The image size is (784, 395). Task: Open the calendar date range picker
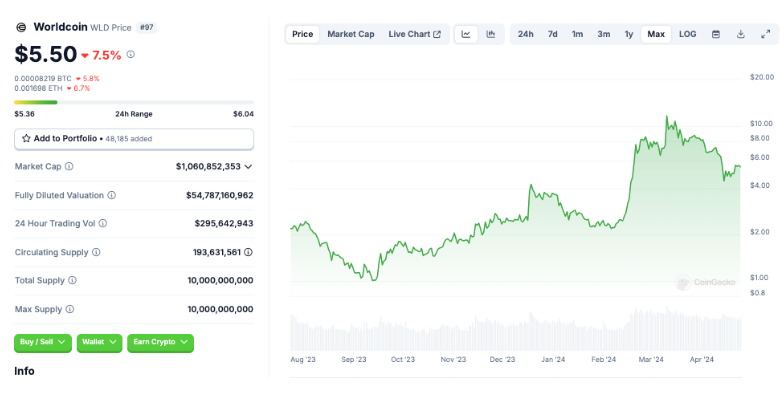[x=716, y=34]
